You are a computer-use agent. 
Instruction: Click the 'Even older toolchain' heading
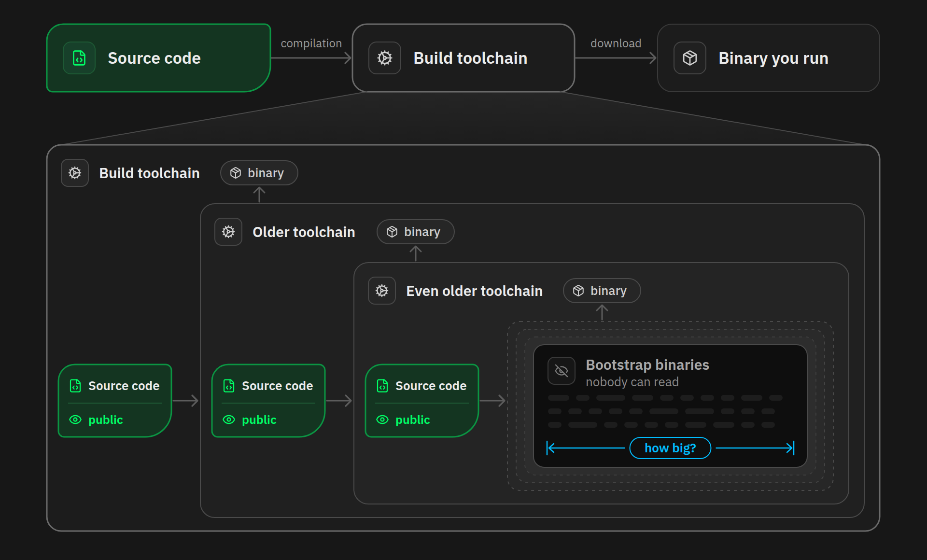pyautogui.click(x=475, y=291)
